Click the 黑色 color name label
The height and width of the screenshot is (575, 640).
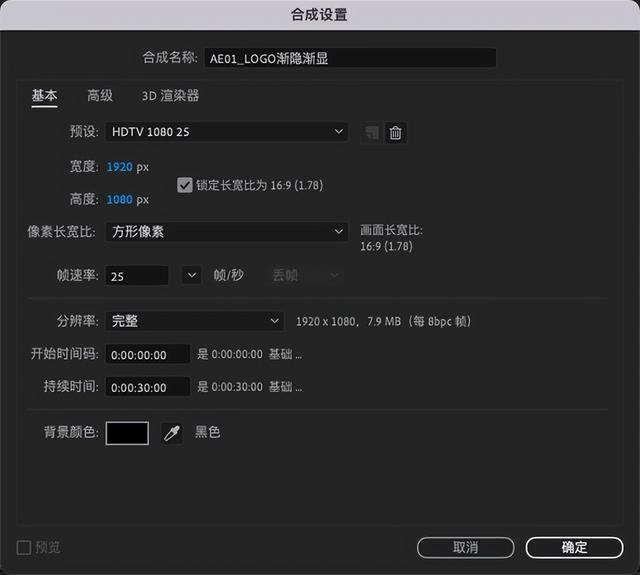point(207,432)
